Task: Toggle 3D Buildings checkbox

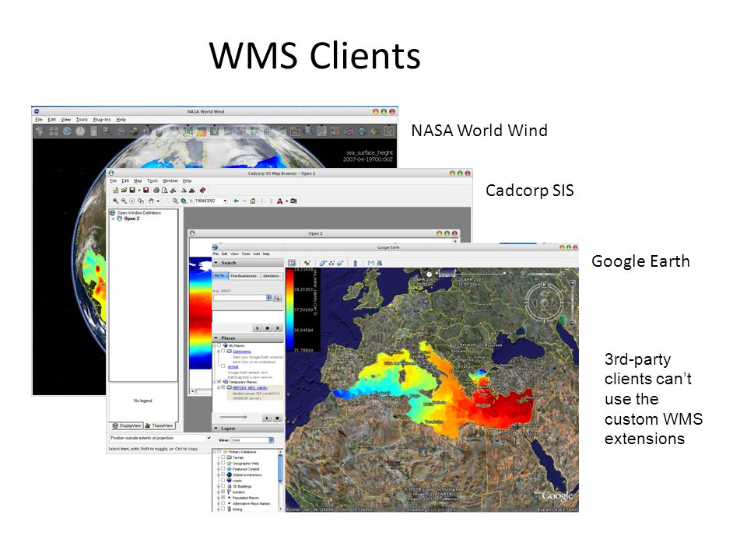Action: click(x=223, y=485)
